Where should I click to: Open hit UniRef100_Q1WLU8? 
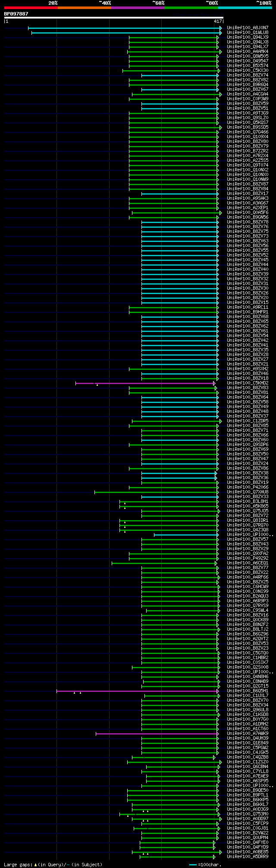pyautogui.click(x=248, y=32)
